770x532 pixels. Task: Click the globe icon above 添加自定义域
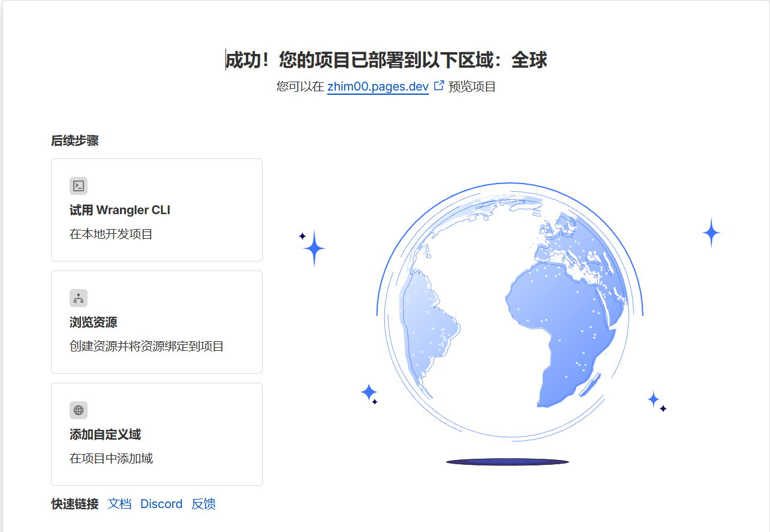[x=79, y=410]
